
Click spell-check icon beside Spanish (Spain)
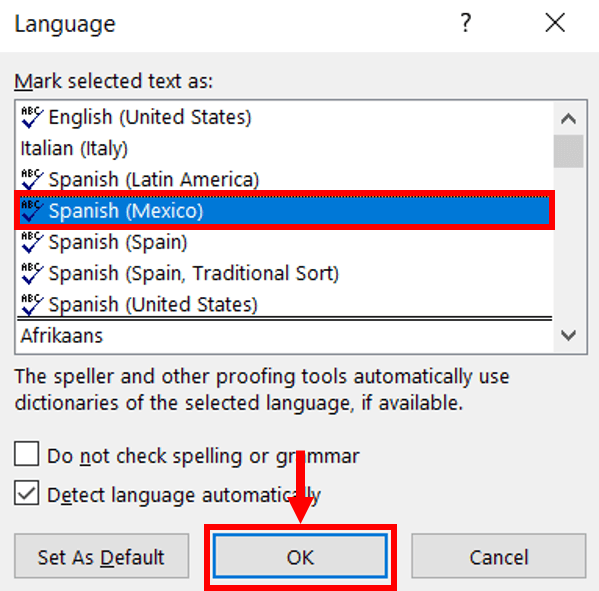[32, 242]
